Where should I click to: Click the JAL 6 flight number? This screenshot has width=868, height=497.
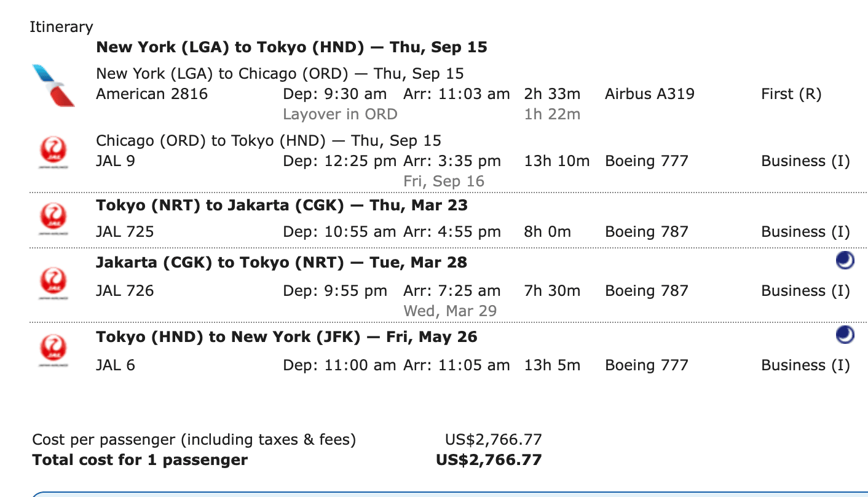click(116, 365)
